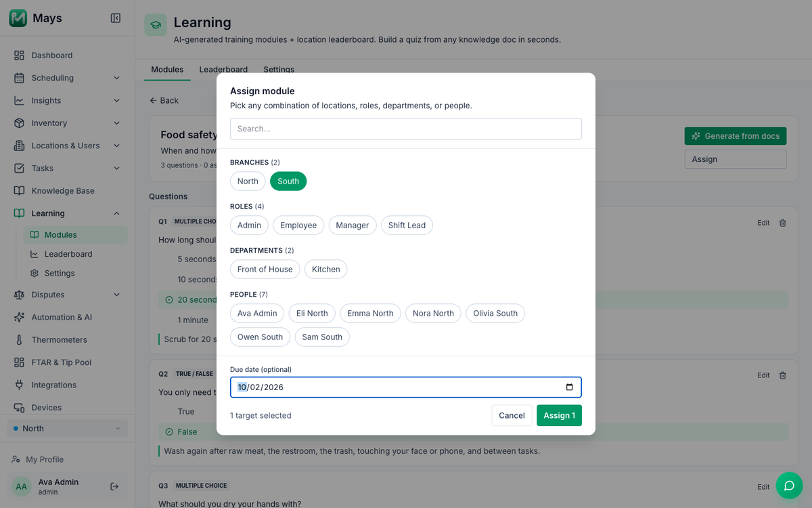Expand the Tasks menu chevron
The width and height of the screenshot is (812, 508).
116,168
